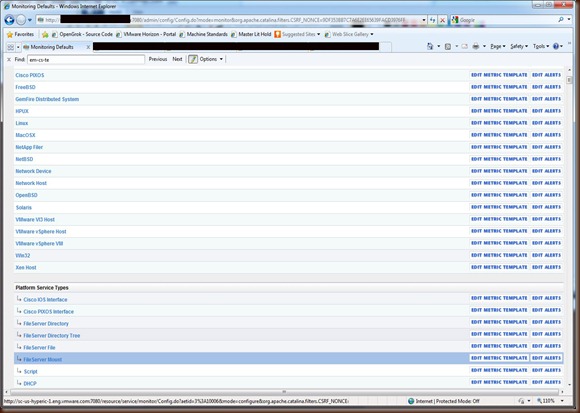This screenshot has height=413, width=580.
Task: Expand the Web Slice Gallery dropdown
Action: tap(372, 34)
